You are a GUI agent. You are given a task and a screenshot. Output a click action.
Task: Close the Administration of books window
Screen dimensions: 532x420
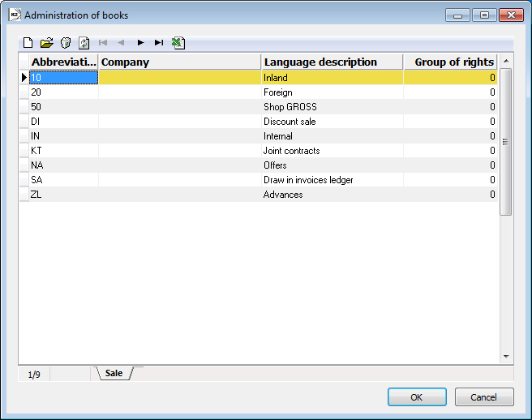tap(511, 15)
